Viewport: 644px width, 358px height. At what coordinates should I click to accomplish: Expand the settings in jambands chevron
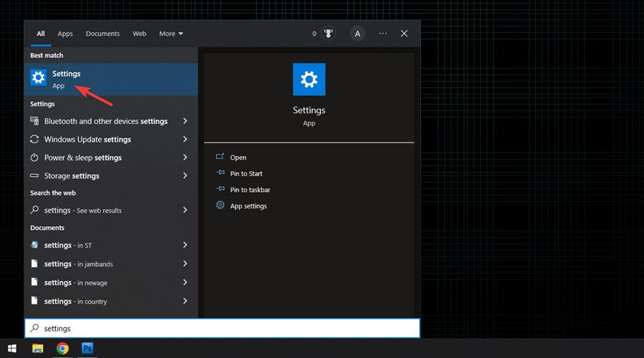point(185,263)
